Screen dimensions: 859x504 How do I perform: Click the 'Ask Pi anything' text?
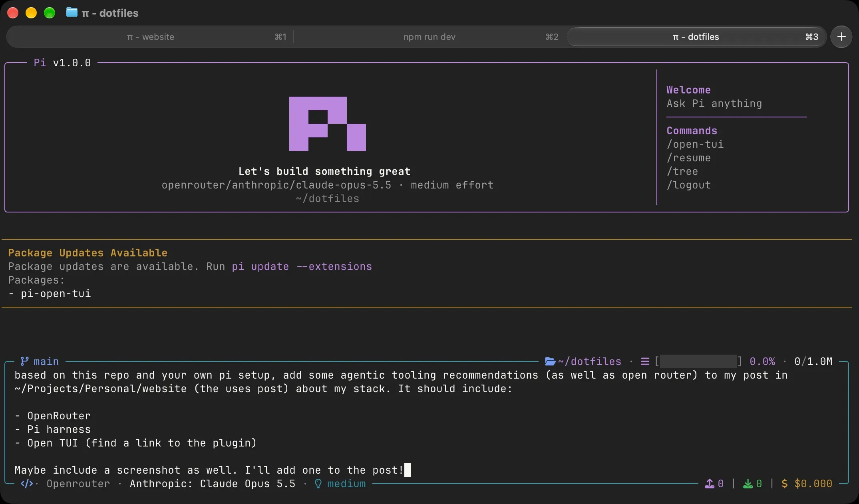[714, 103]
